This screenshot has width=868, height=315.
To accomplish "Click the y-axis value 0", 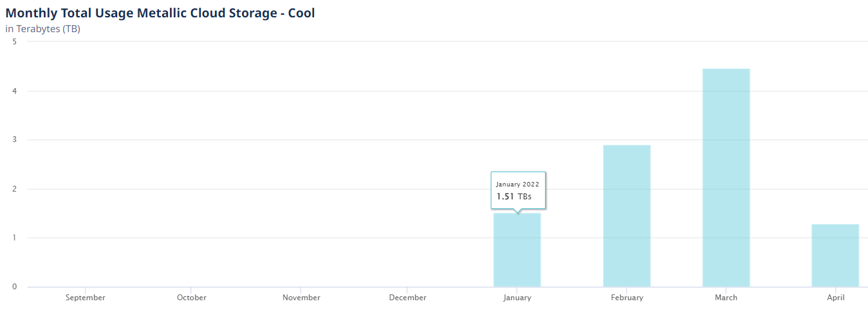I will click(14, 287).
